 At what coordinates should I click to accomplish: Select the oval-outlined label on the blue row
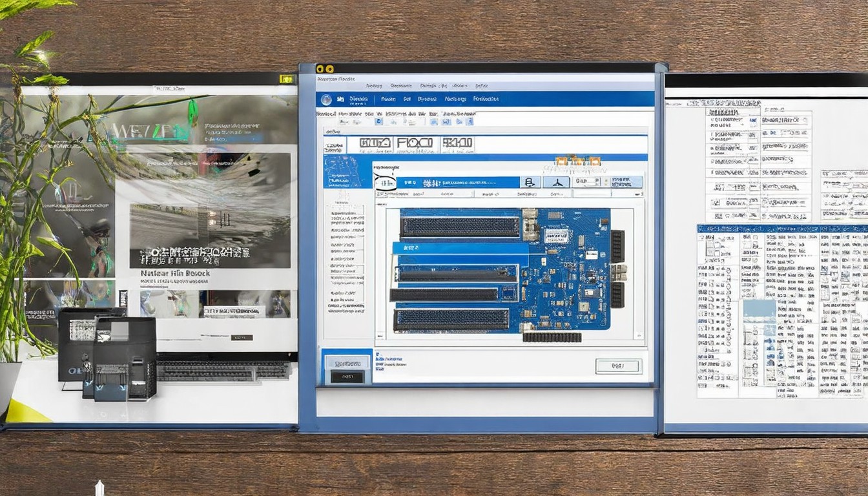pos(385,183)
